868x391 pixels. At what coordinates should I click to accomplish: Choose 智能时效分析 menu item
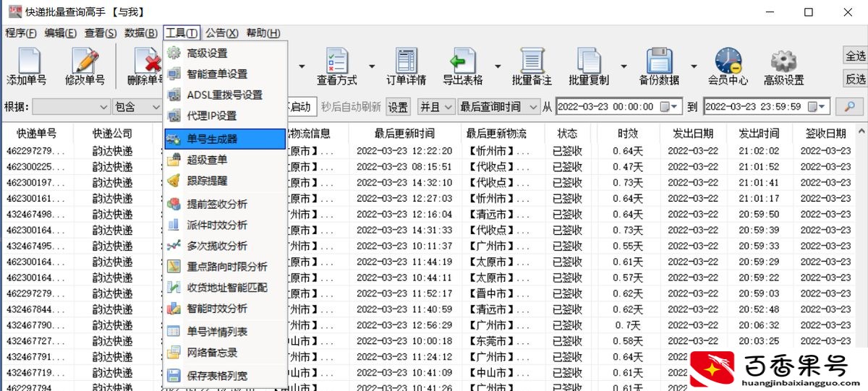click(x=226, y=308)
